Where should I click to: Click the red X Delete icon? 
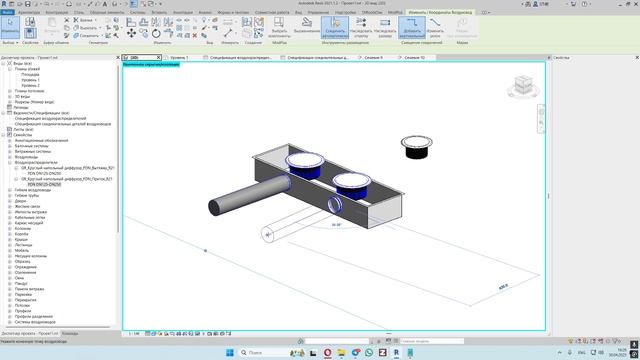pyautogui.click(x=195, y=36)
